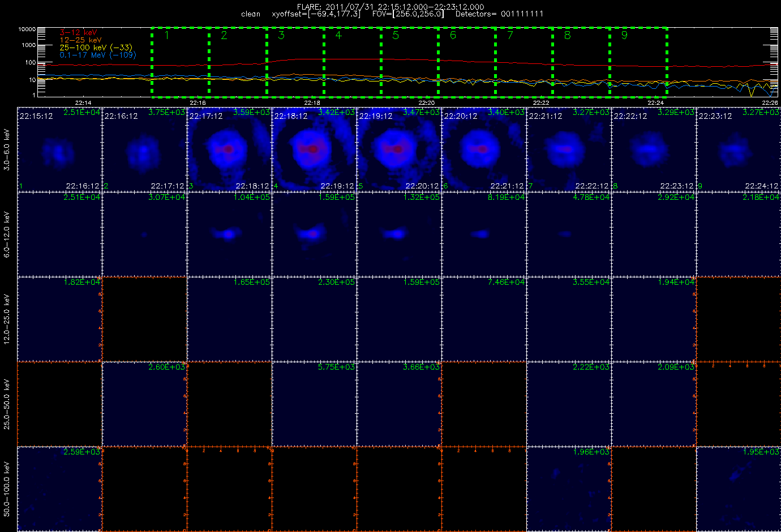This screenshot has height=532, width=781.
Task: Open the 50.0-100.0 keV image labeled 1.96E+03
Action: 569,489
